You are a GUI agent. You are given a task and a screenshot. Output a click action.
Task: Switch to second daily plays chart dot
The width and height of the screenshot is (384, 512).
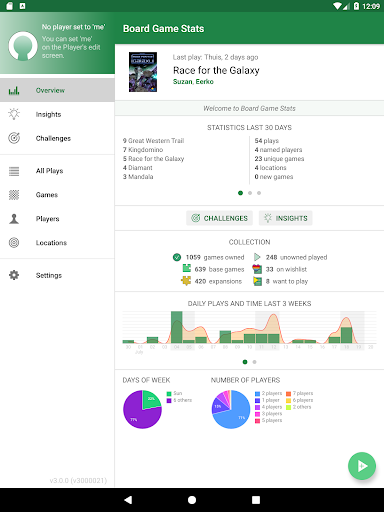coord(254,362)
